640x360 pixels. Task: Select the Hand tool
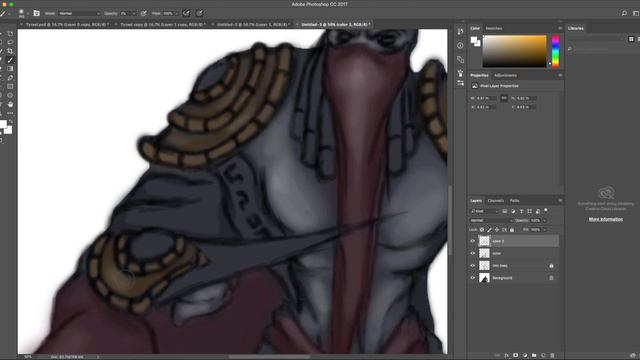10,104
